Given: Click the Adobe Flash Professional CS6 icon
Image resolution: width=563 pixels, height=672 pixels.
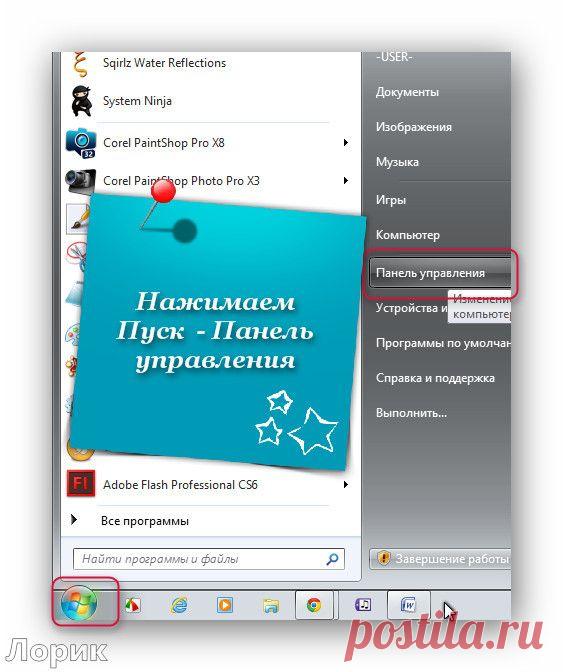Looking at the screenshot, I should (x=81, y=484).
